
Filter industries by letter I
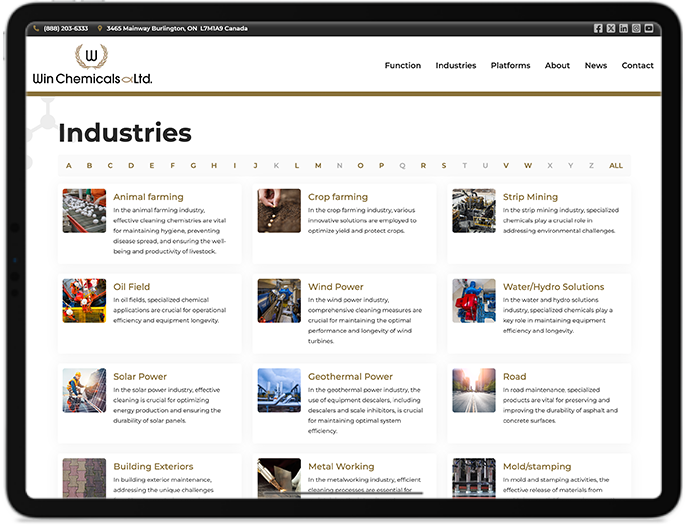235,166
